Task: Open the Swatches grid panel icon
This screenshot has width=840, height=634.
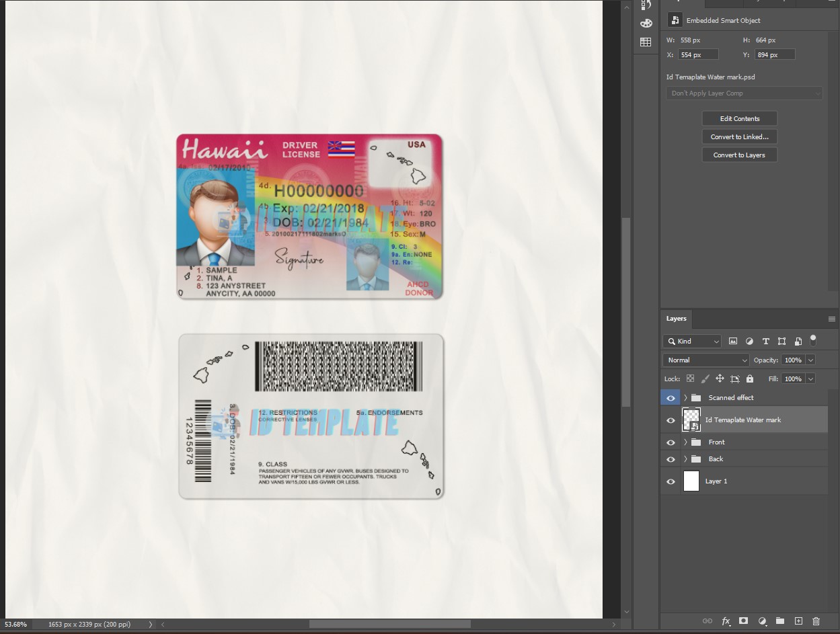Action: [646, 42]
